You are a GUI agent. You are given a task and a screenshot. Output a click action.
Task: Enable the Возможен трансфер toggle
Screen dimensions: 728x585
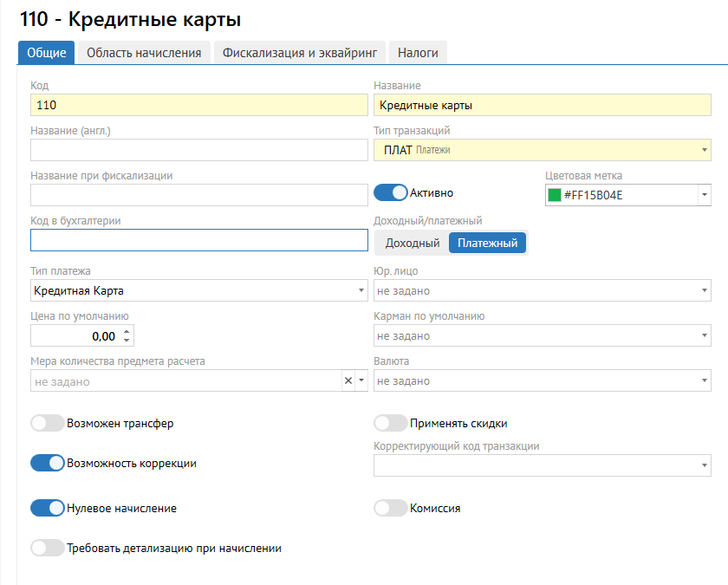[48, 424]
